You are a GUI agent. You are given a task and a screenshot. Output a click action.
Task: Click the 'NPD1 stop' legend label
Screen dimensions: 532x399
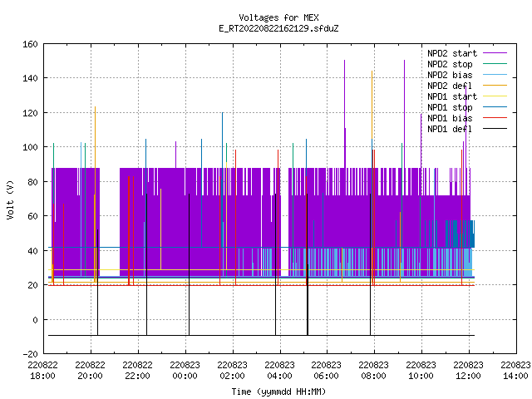(450, 107)
